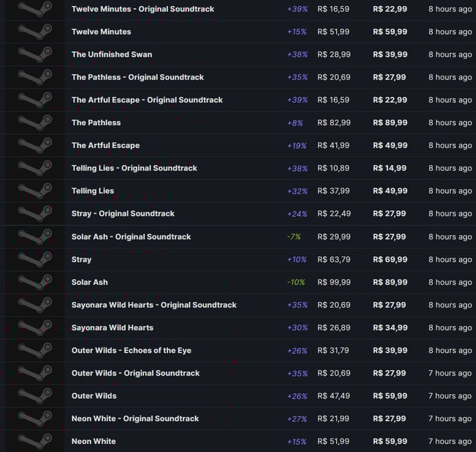Click R$ 28,99 old price for The Unfinished Swan

pyautogui.click(x=334, y=55)
